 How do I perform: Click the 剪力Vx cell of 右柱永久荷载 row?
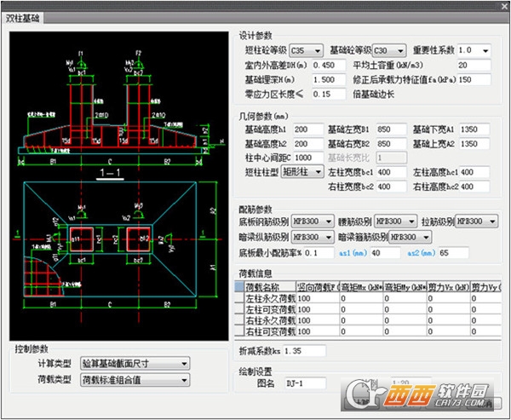[x=449, y=320]
